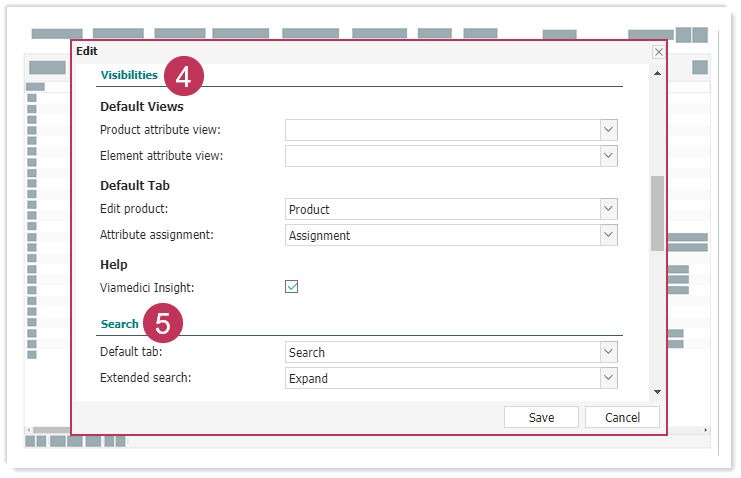Expand Attribute assignment dropdown arrow
Screen dimensions: 741x478
[x=608, y=235]
